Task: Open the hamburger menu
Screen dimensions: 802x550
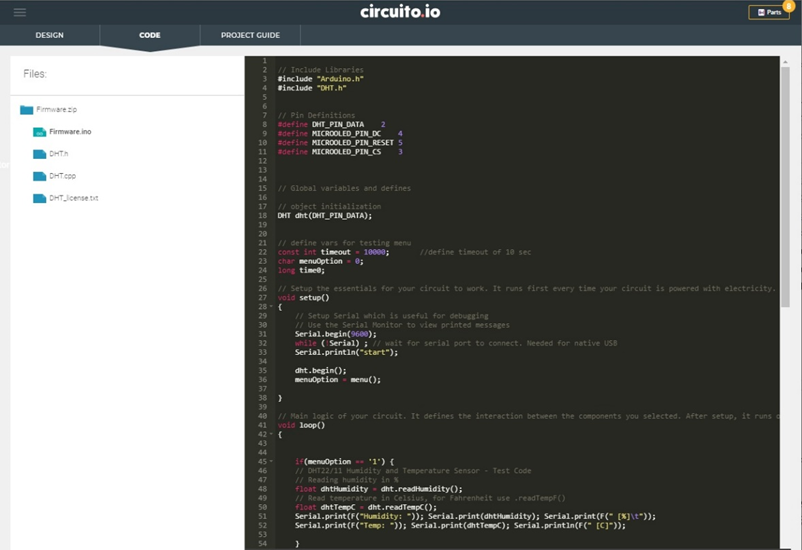Action: [x=20, y=12]
